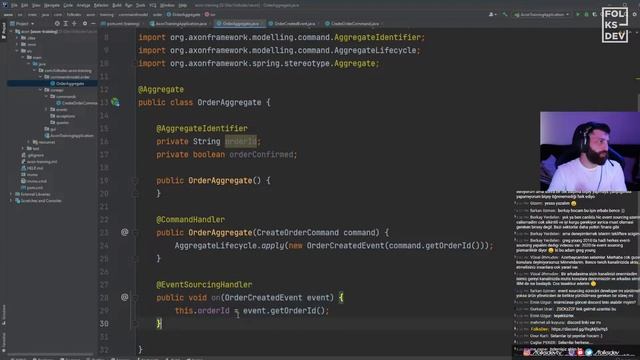This screenshot has height=360, width=640.
Task: Toggle the Project tool window stripe button
Action: (x=4, y=31)
